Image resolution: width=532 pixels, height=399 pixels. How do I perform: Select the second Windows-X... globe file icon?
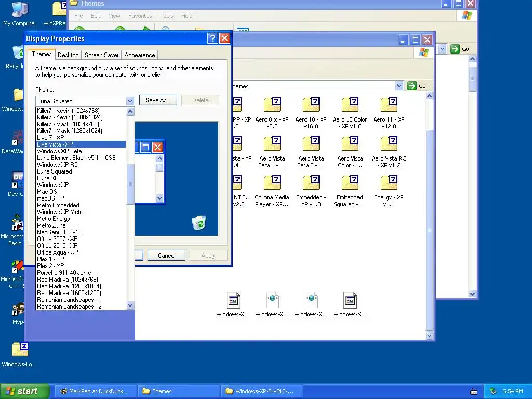(272, 300)
